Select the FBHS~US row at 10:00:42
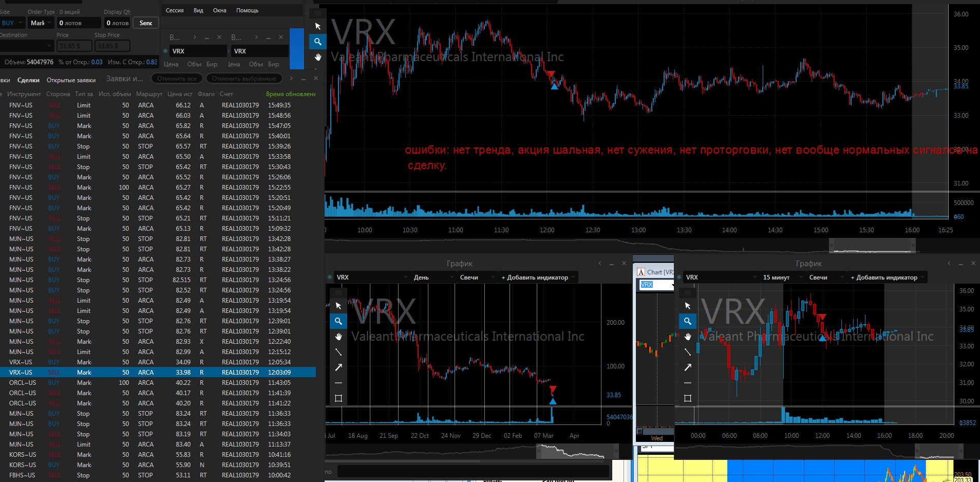This screenshot has height=482, width=980. [x=158, y=475]
